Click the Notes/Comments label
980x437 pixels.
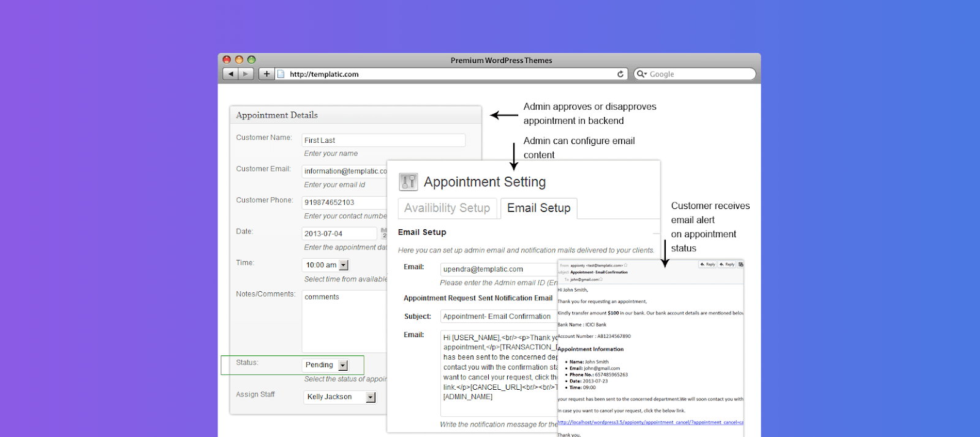tap(266, 294)
